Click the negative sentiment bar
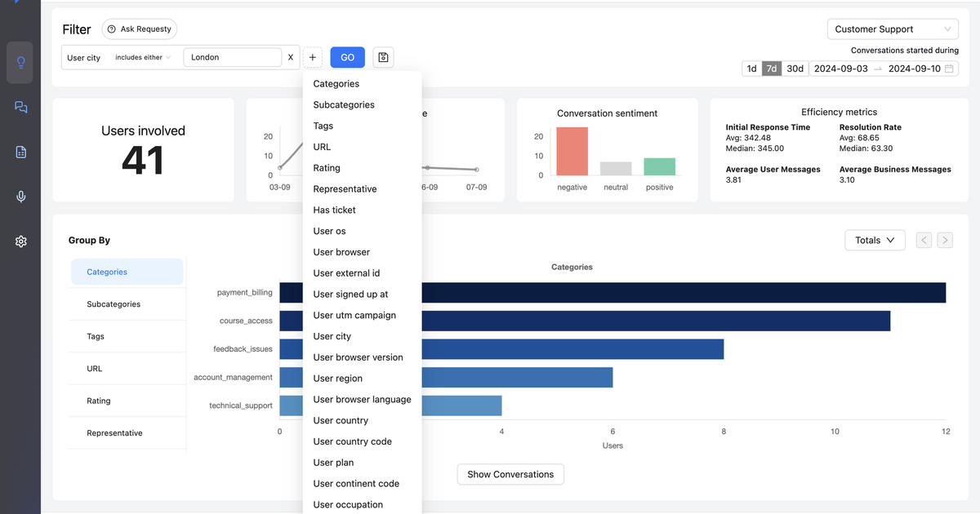Screen dimensions: 980x514 pos(572,151)
